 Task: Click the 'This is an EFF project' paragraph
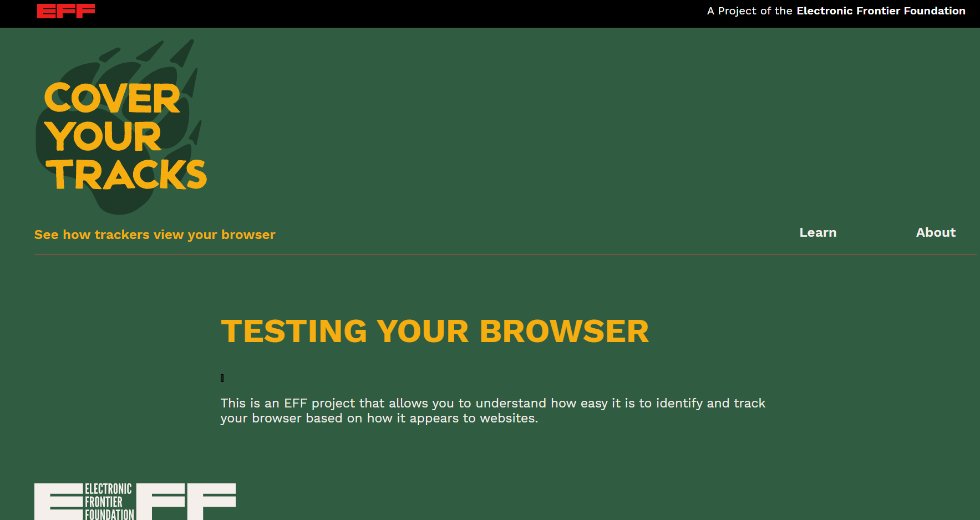point(492,411)
